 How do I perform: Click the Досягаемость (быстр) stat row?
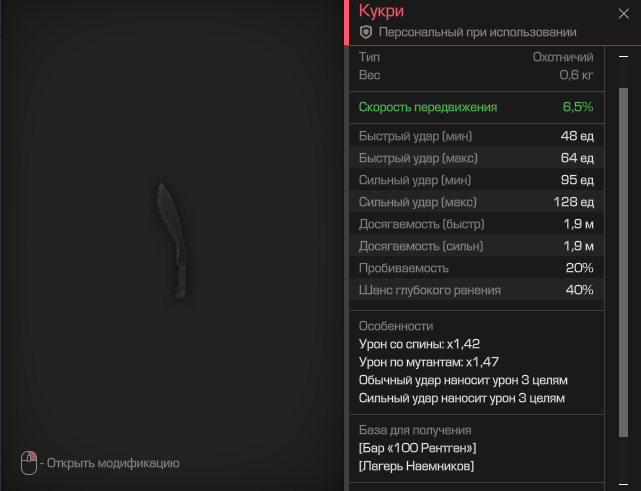coord(476,224)
